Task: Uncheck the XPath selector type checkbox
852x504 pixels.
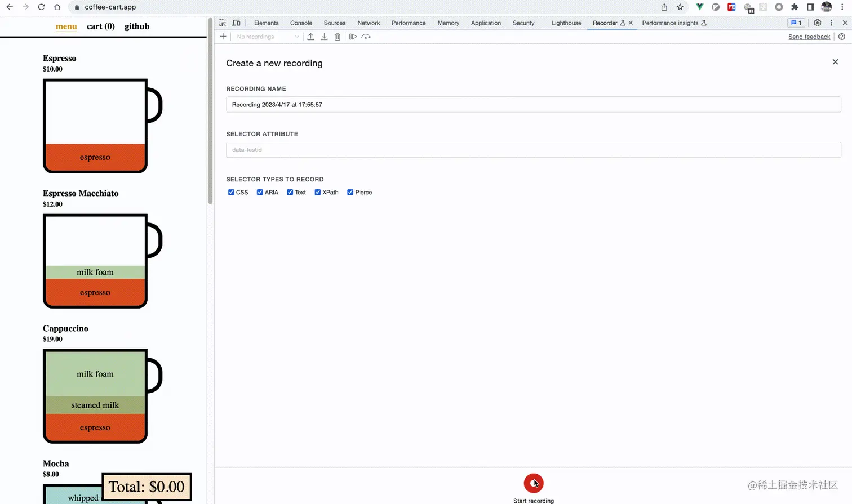Action: [x=318, y=193]
